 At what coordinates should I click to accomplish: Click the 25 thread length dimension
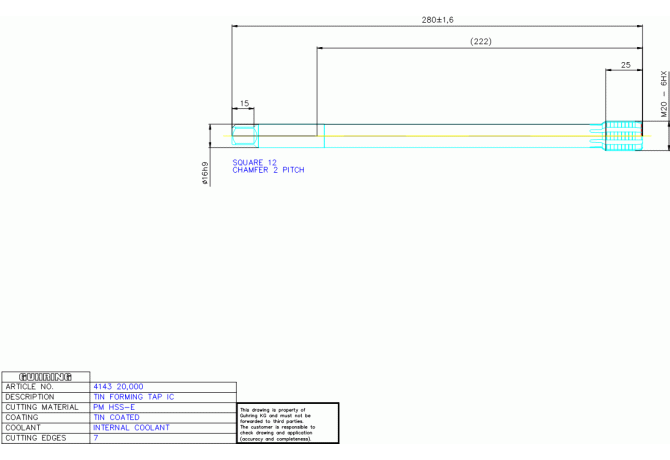pos(626,65)
